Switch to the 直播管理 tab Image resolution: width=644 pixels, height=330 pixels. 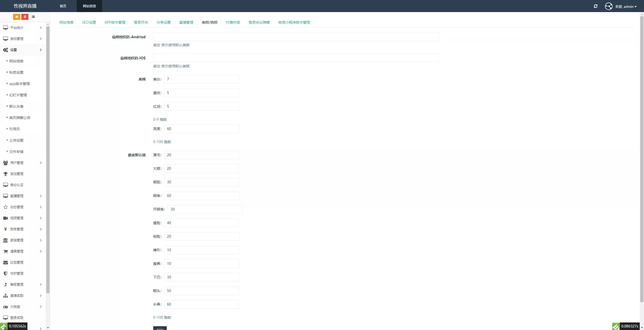coord(186,22)
